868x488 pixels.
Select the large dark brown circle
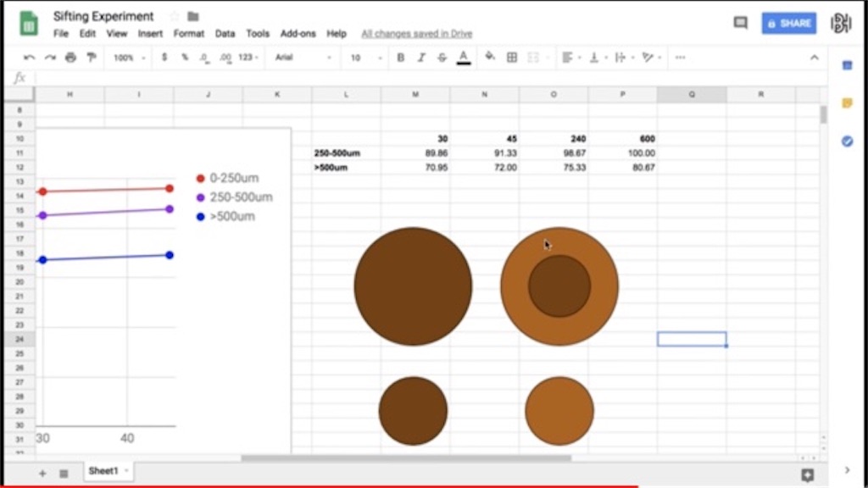click(x=413, y=286)
